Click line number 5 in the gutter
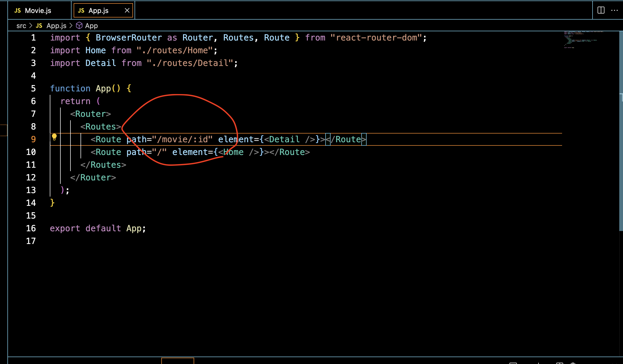 33,88
